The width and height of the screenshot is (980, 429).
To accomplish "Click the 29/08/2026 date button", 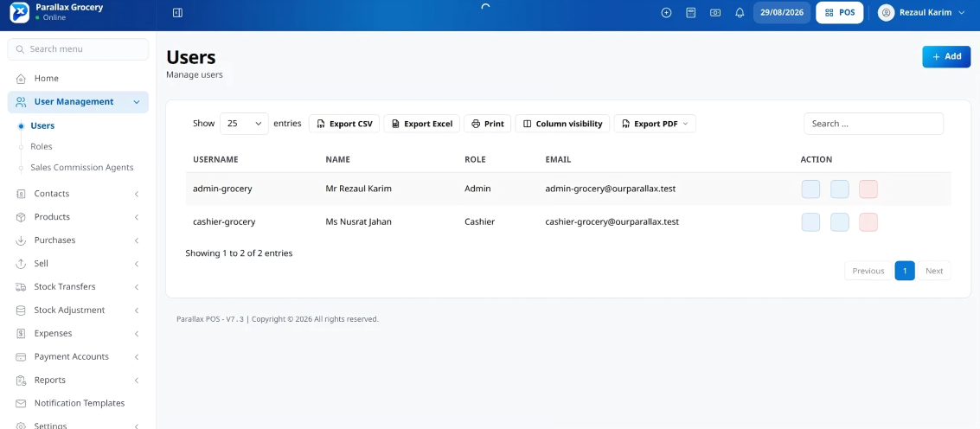I will 782,12.
